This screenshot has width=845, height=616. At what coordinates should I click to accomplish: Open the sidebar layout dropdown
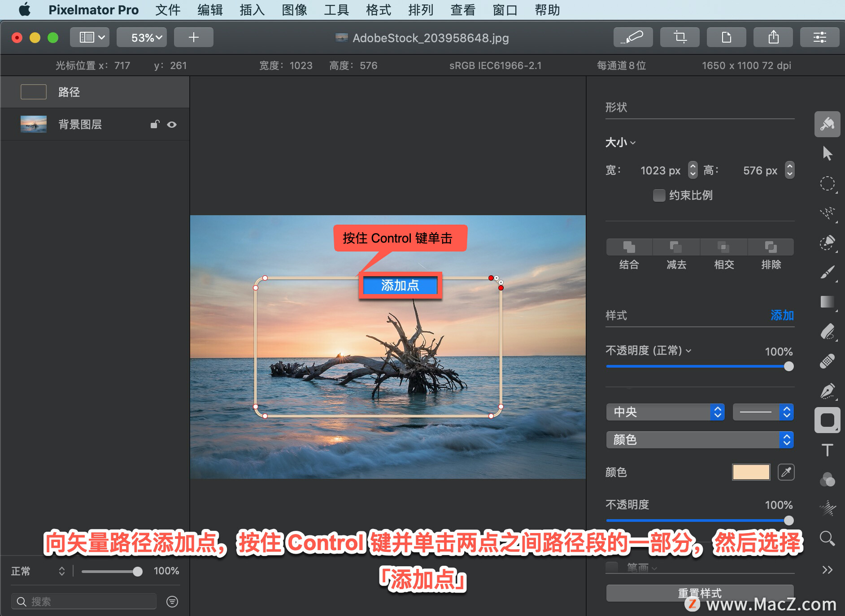[x=90, y=37]
